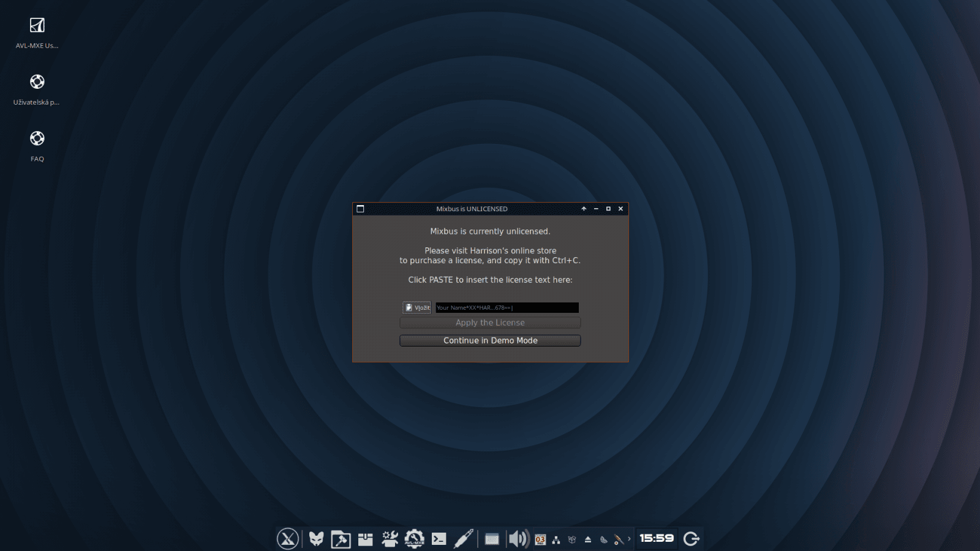Click the audio jack cable icon in the taskbar

click(464, 539)
